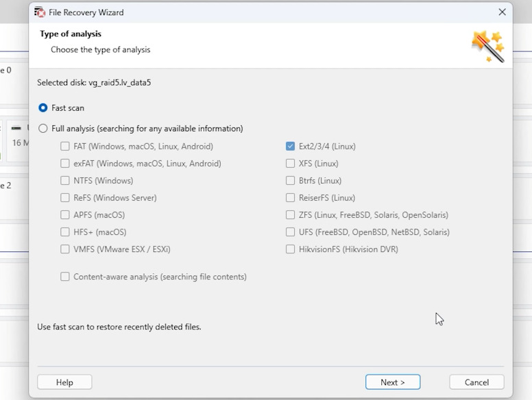The height and width of the screenshot is (400, 532).
Task: Close the File Recovery Wizard window
Action: pyautogui.click(x=502, y=12)
